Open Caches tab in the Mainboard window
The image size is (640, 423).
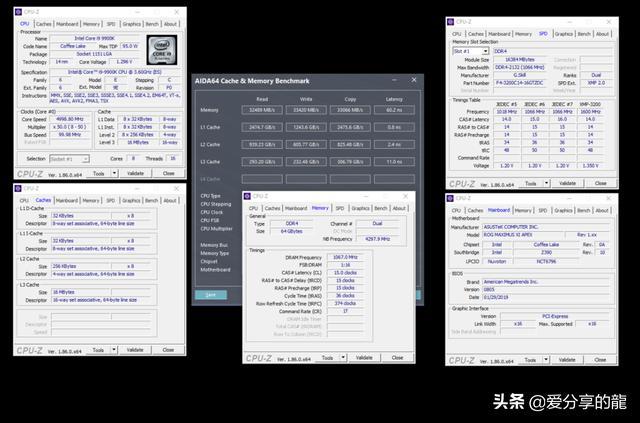[476, 210]
